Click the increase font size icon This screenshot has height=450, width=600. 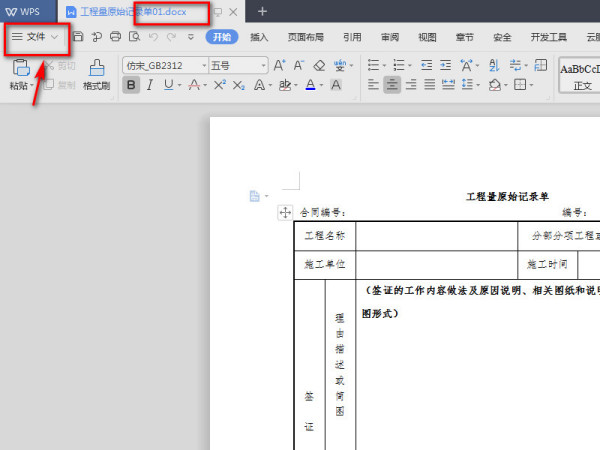(279, 65)
